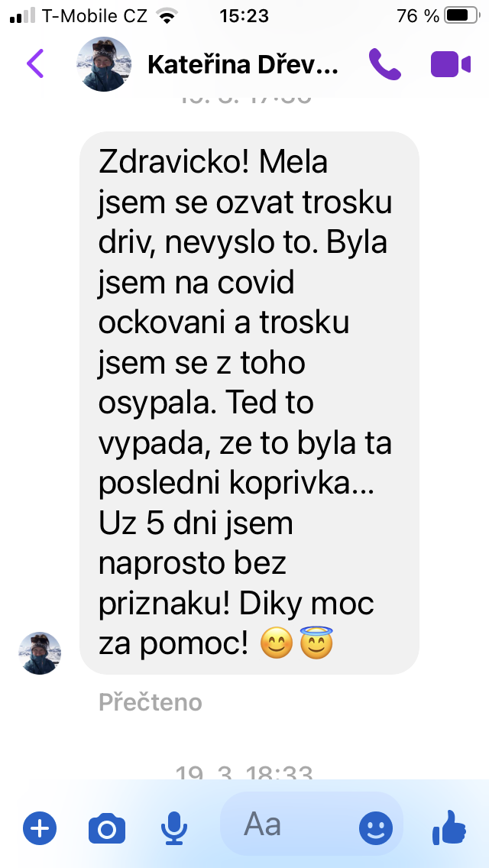This screenshot has height=868, width=489.
Task: Go back using the purple arrow
Action: click(x=35, y=63)
